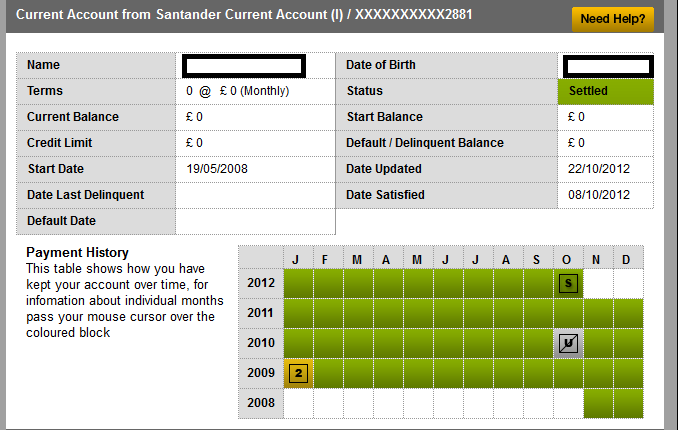This screenshot has width=687, height=430.
Task: Click the January 2012 green payment block
Action: [x=298, y=284]
